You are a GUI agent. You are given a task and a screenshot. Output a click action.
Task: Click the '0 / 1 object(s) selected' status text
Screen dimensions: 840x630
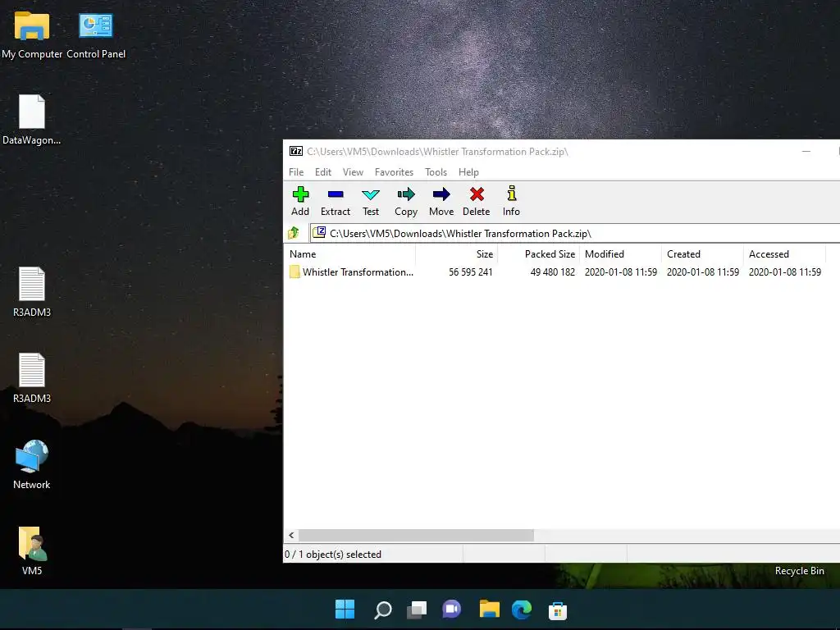pos(333,555)
